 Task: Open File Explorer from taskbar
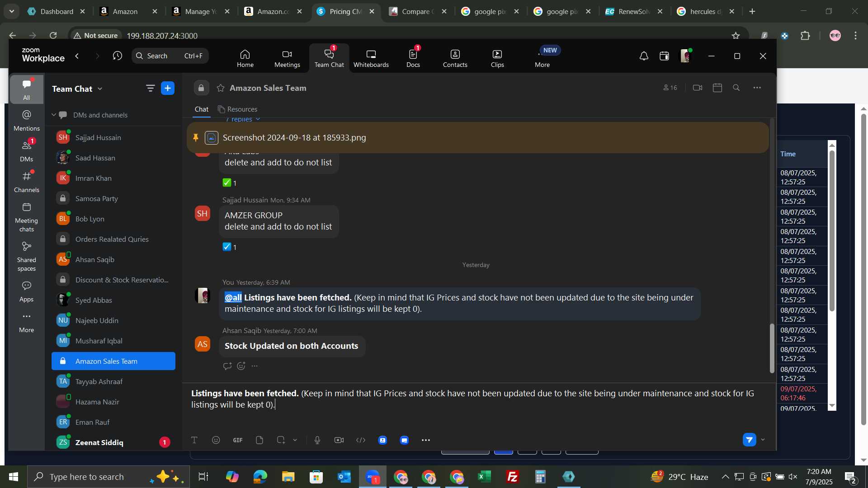(x=288, y=477)
